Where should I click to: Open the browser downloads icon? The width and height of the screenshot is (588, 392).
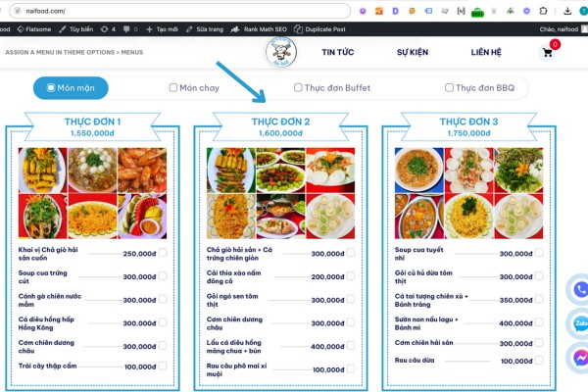pos(567,11)
